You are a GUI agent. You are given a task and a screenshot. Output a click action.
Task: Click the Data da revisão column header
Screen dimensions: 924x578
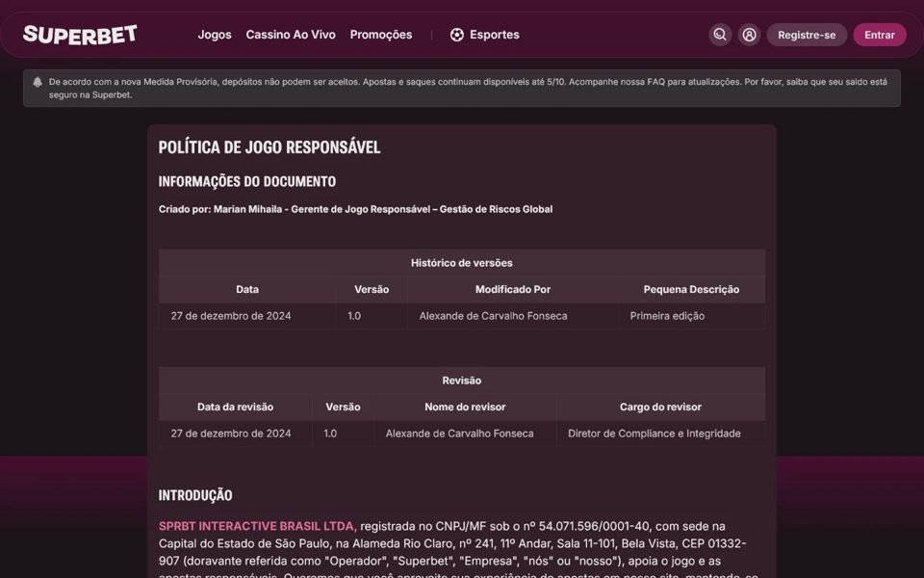point(235,407)
